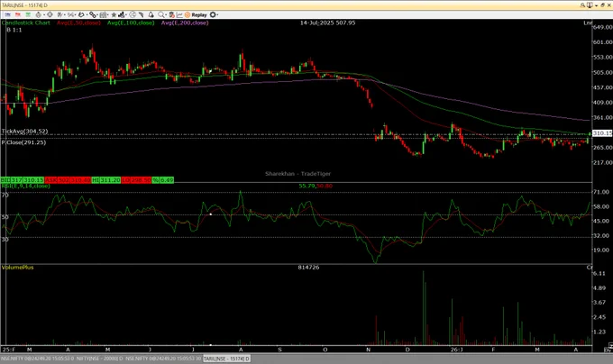
Task: Click the green Avg(E,100,close) legend
Action: coord(131,23)
